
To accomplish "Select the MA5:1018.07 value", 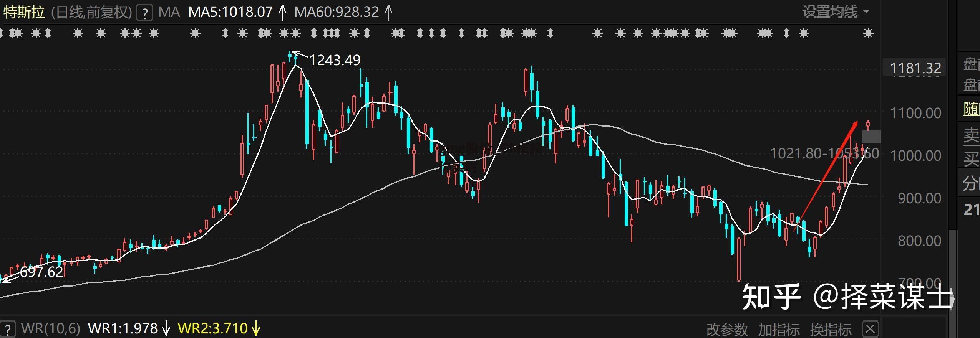I will (x=230, y=12).
